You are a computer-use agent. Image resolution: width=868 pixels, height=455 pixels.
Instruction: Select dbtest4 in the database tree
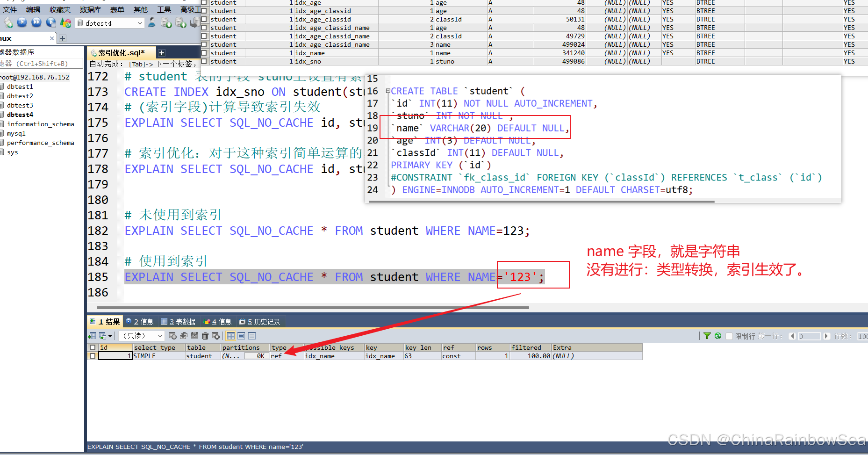(20, 115)
